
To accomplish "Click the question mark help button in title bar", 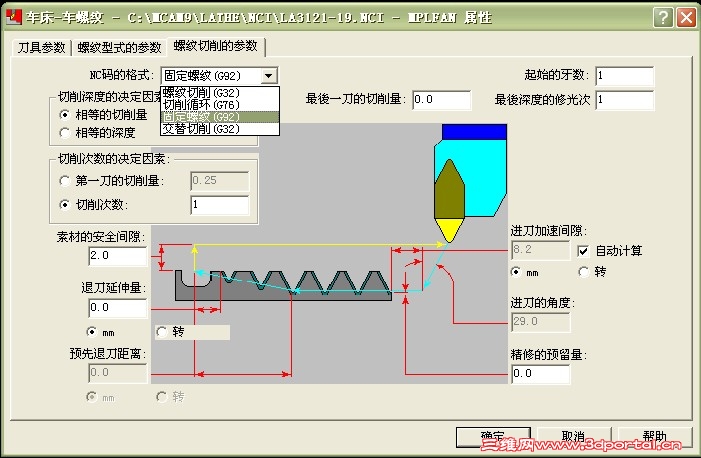I will pos(663,17).
